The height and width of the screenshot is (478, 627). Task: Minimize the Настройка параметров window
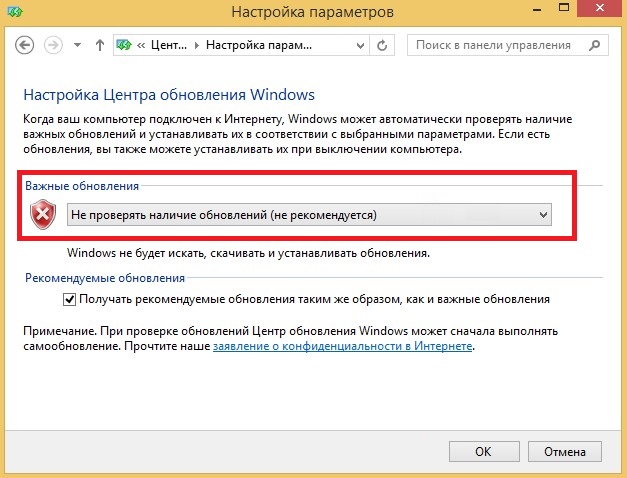(537, 9)
